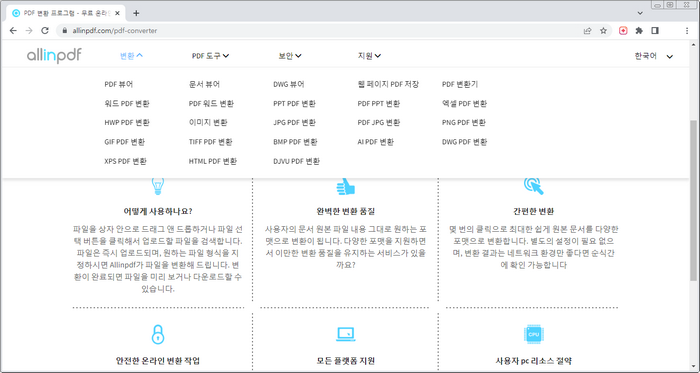
Task: Open 엑셀 PDF 변환 link
Action: tap(464, 104)
